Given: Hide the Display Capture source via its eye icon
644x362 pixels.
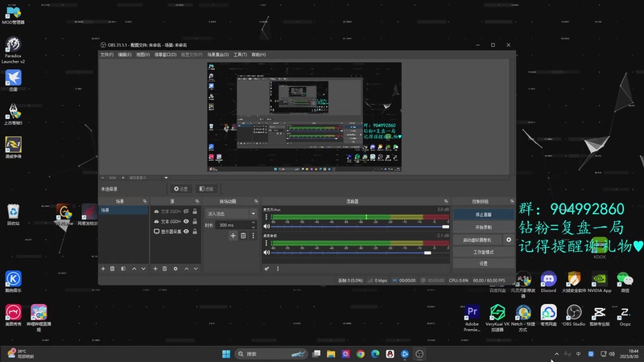Looking at the screenshot, I should point(186,232).
